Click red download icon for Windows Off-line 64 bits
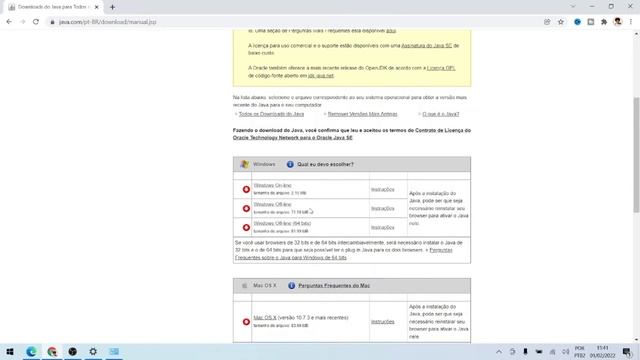 246,227
